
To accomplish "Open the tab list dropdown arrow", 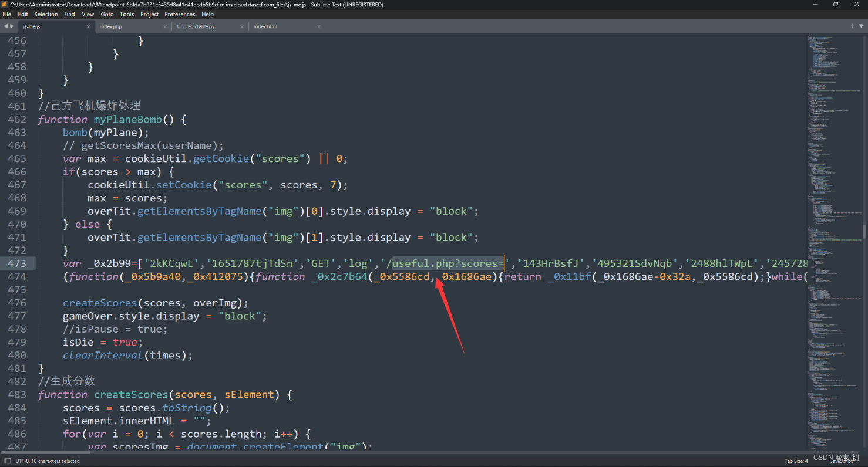I will pyautogui.click(x=860, y=26).
